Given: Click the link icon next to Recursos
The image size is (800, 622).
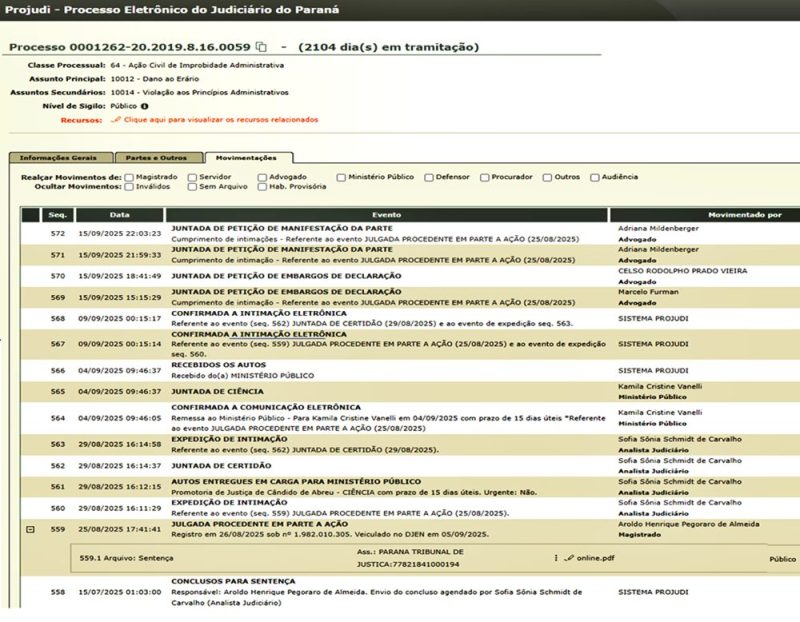Looking at the screenshot, I should (115, 120).
